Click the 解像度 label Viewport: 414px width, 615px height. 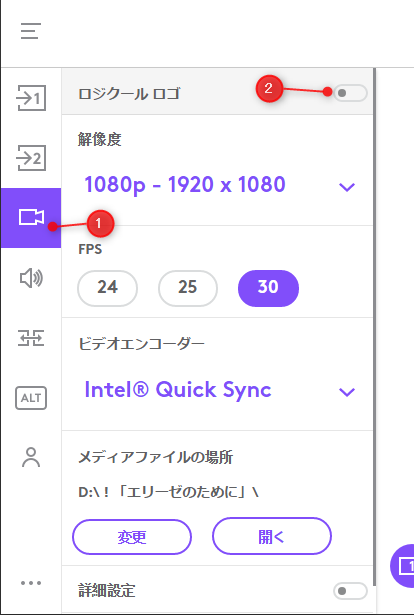tap(100, 139)
